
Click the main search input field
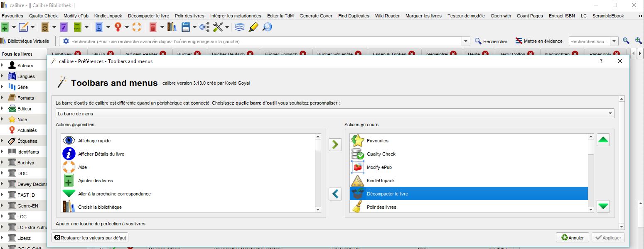[x=266, y=41]
